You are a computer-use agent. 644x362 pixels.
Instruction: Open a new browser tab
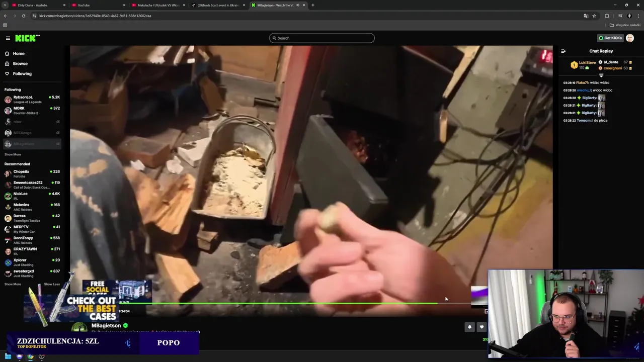click(312, 5)
